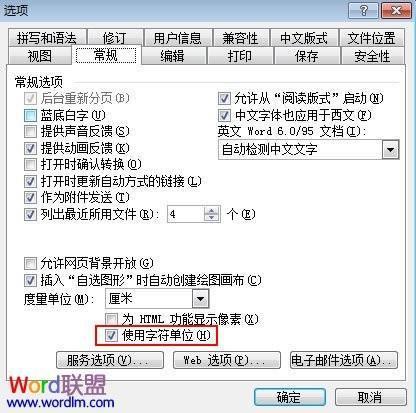Go to the 中文版式 tab
416x413 pixels.
pos(304,38)
